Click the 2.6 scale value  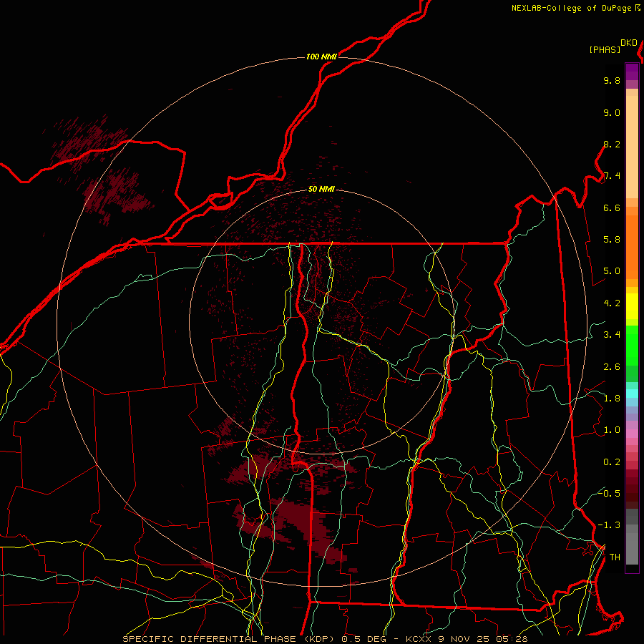click(x=612, y=367)
